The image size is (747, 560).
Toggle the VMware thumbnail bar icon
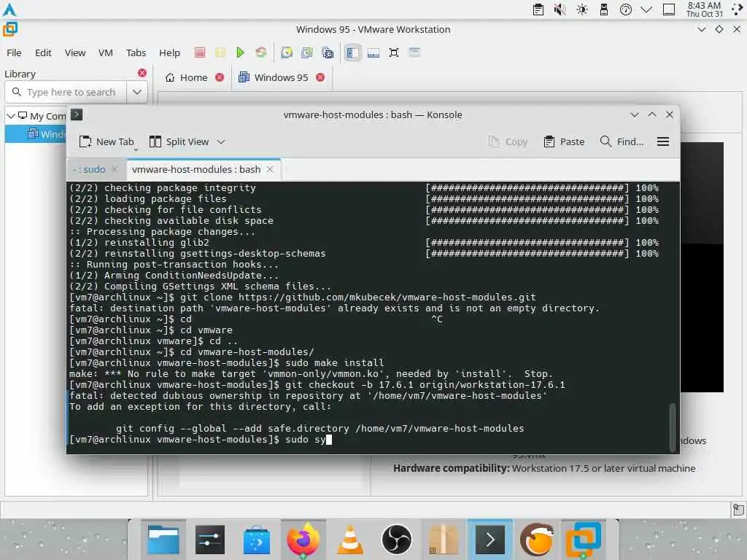pyautogui.click(x=373, y=52)
